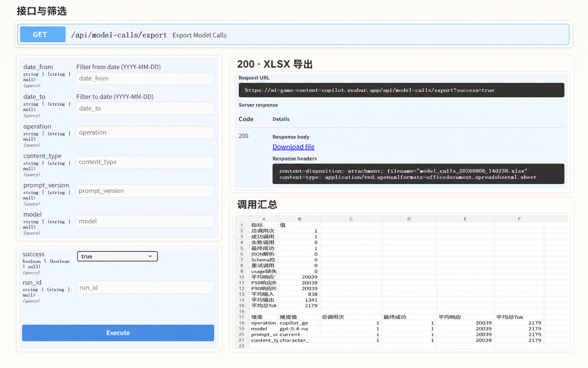The image size is (588, 368).
Task: Click the GET method badge
Action: [43, 34]
